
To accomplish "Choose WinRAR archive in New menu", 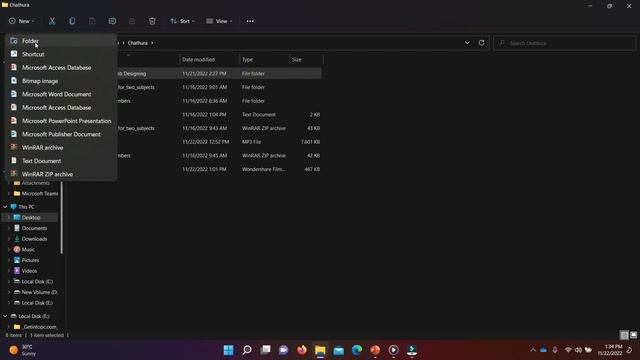I will click(61, 148).
